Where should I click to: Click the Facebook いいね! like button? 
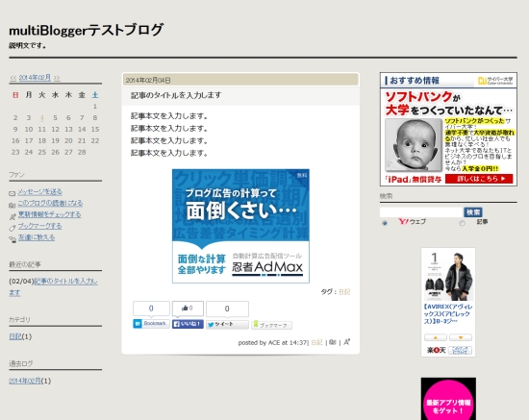188,324
